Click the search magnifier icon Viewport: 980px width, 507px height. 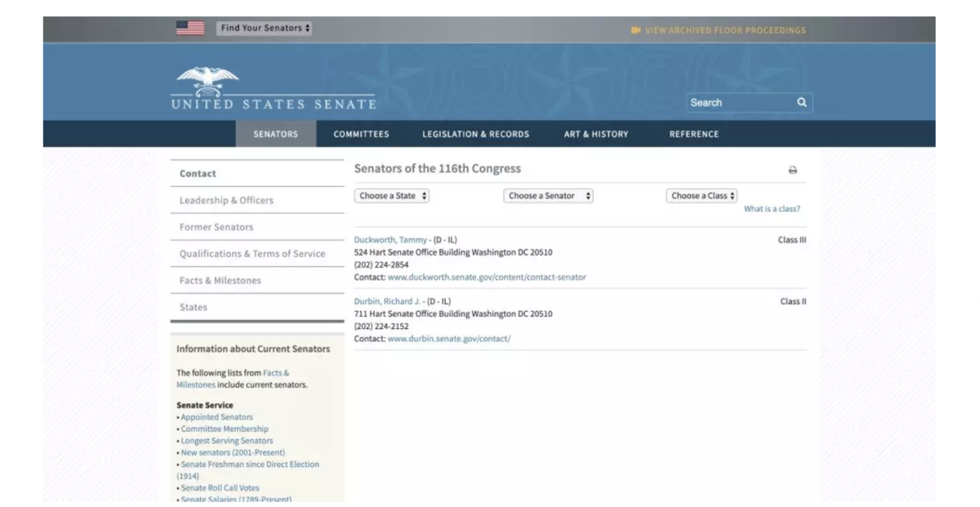[x=801, y=102]
